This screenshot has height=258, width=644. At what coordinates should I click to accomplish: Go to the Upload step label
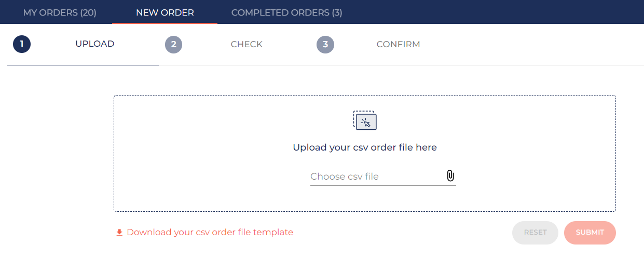point(95,44)
